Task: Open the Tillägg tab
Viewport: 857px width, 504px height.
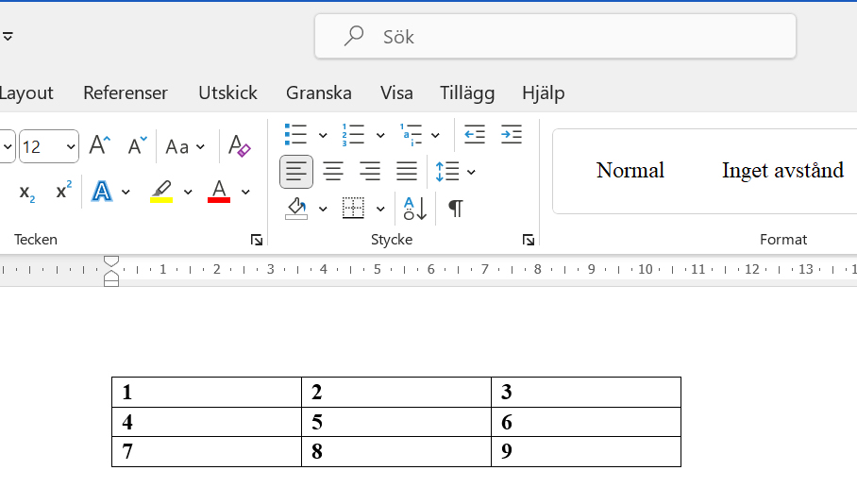Action: 467,92
